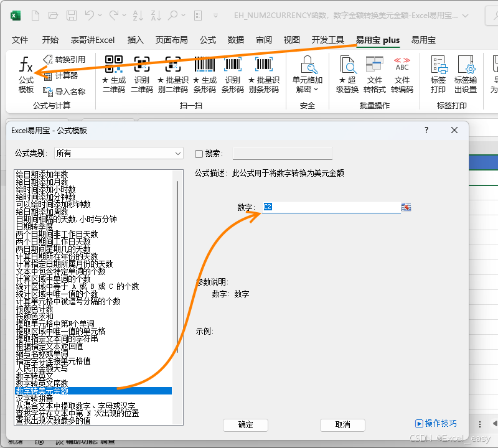Open 单元格加解密 cell encryption dropdown
The height and width of the screenshot is (448, 498).
[x=307, y=75]
